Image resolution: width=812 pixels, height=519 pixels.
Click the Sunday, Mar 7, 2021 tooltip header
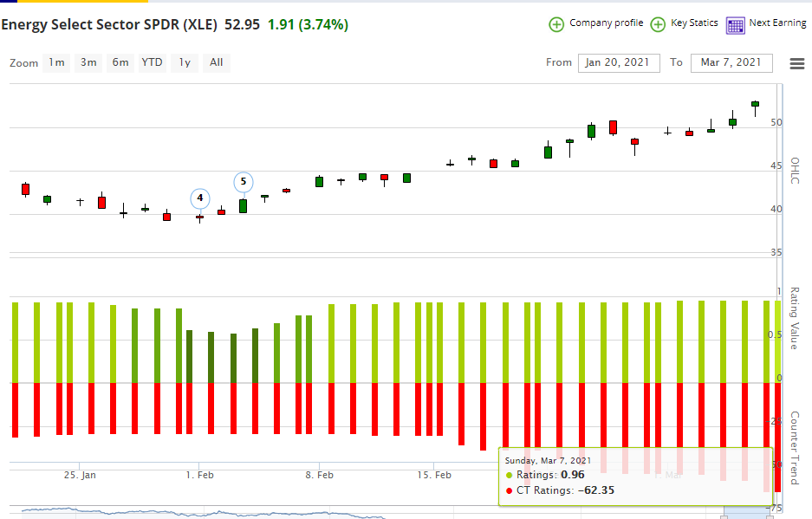coord(548,460)
